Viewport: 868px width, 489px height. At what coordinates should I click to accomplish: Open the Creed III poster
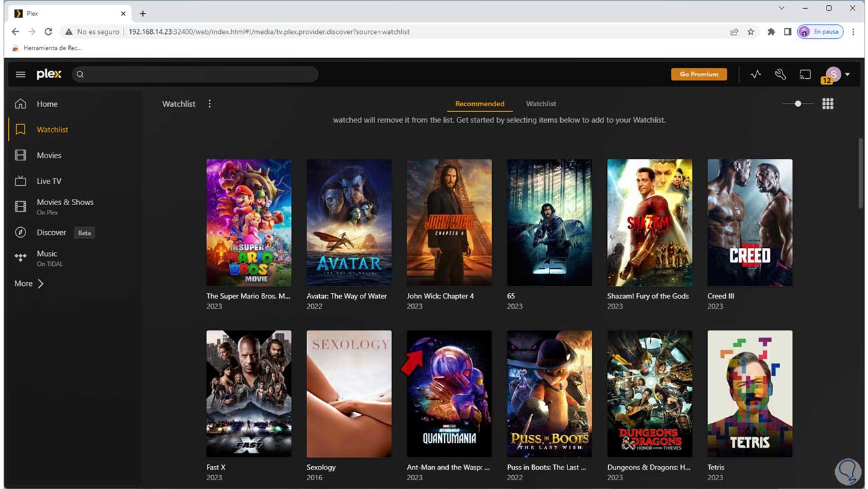[750, 222]
